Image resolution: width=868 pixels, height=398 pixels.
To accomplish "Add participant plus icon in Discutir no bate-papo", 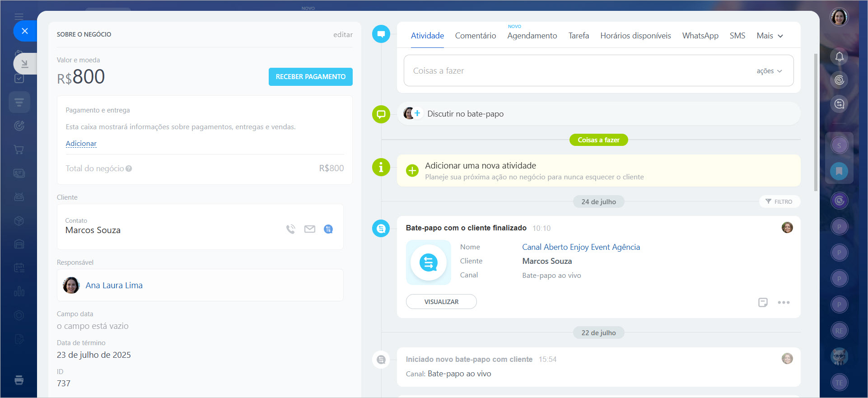I will click(417, 113).
